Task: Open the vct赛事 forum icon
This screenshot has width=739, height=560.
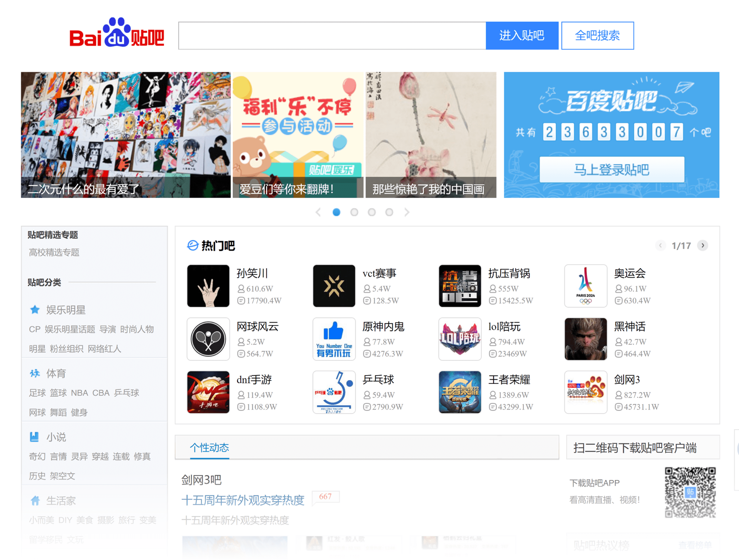Action: click(334, 286)
